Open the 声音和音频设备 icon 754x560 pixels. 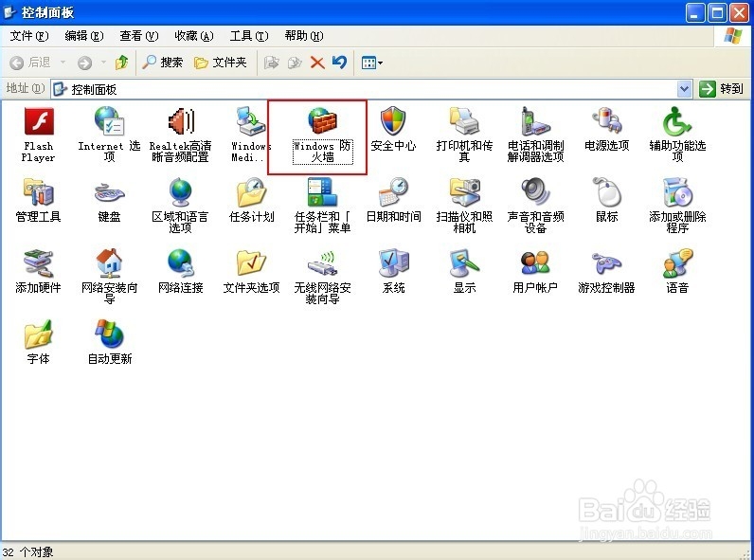click(x=535, y=192)
